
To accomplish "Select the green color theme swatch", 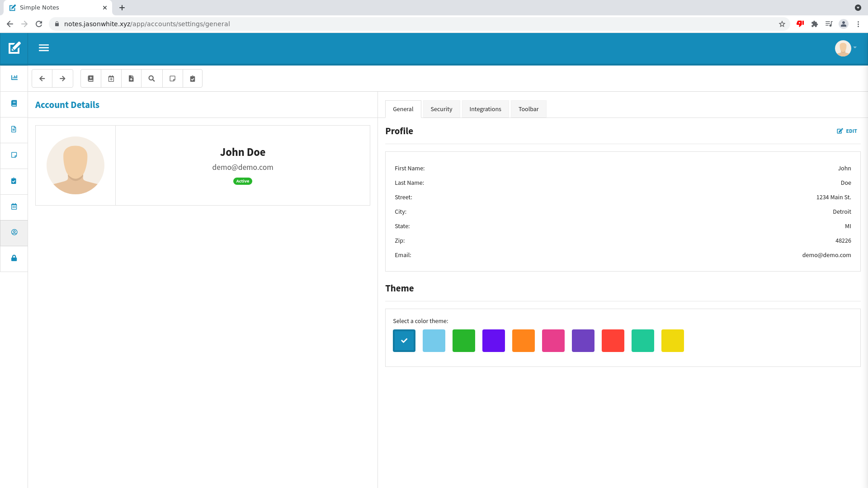I will (x=463, y=341).
